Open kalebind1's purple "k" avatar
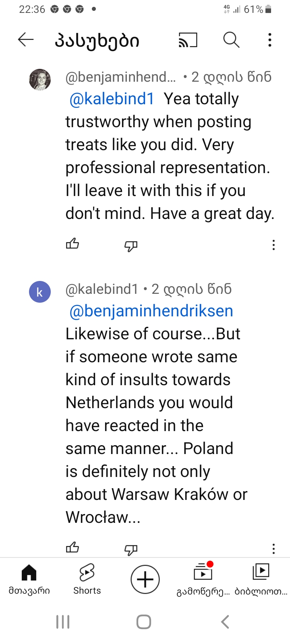 40,292
